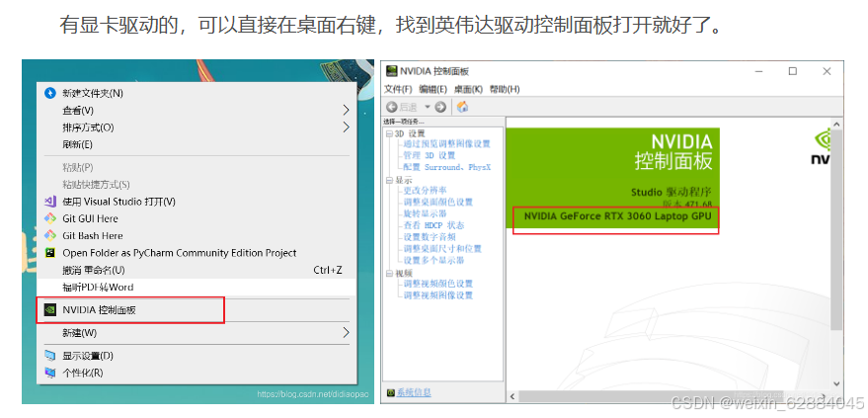
Task: Select 查看 HDCP 状态 in the tree
Action: click(434, 225)
